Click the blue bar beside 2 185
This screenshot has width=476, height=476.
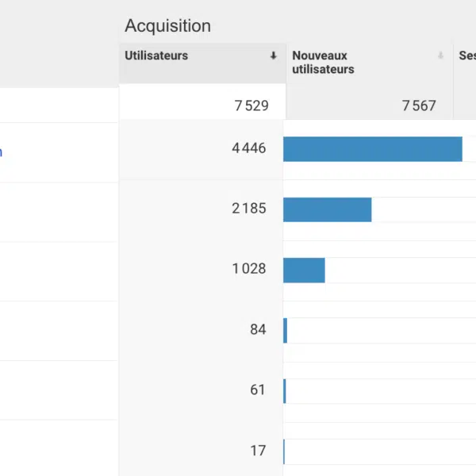point(327,209)
